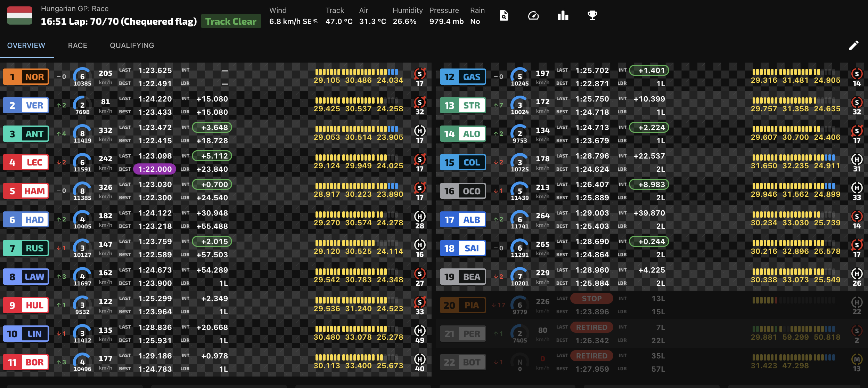Click NOR's last lap time 1:23.625

155,71
